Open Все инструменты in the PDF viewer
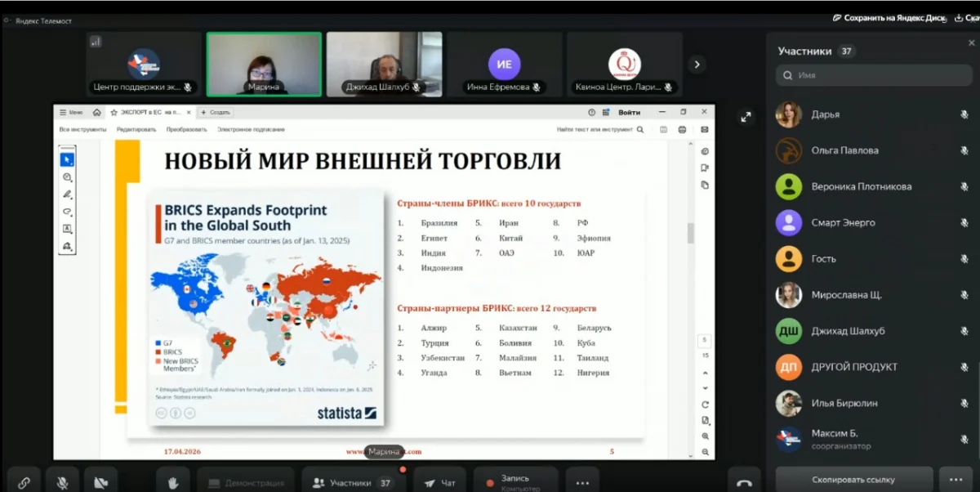The width and height of the screenshot is (980, 492). point(82,129)
